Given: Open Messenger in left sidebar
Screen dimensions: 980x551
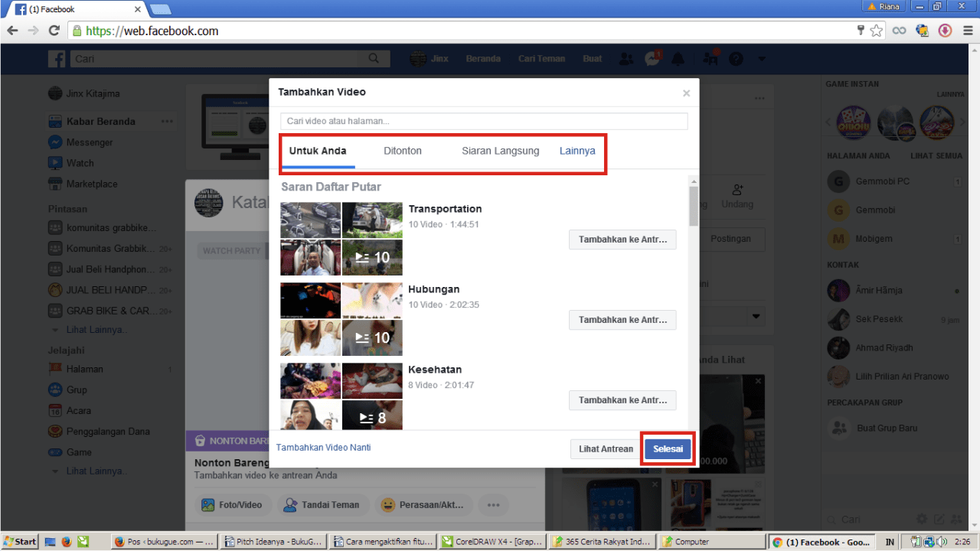Looking at the screenshot, I should 80,142.
